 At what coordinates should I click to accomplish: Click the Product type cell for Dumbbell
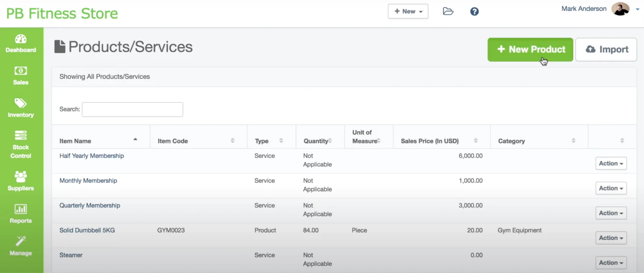click(x=265, y=230)
